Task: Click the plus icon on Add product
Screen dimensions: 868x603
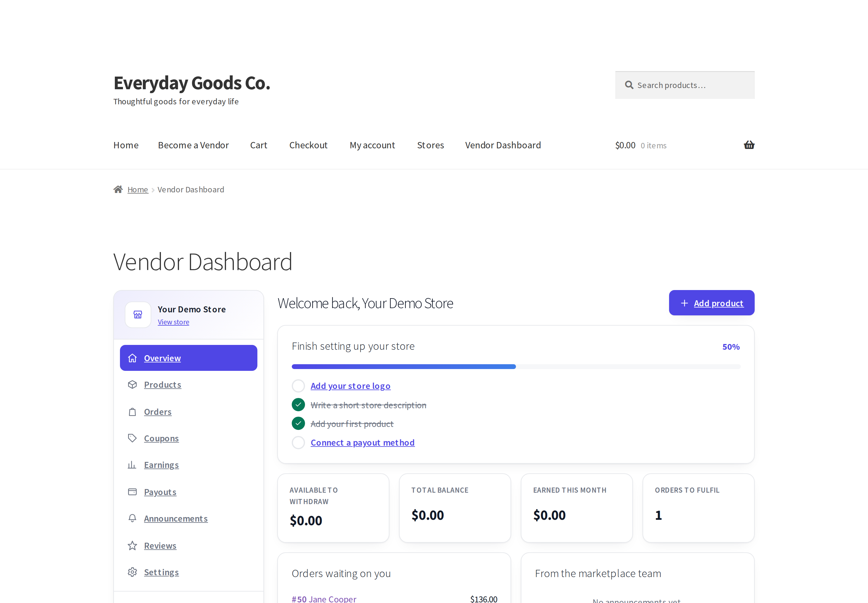Action: tap(684, 303)
